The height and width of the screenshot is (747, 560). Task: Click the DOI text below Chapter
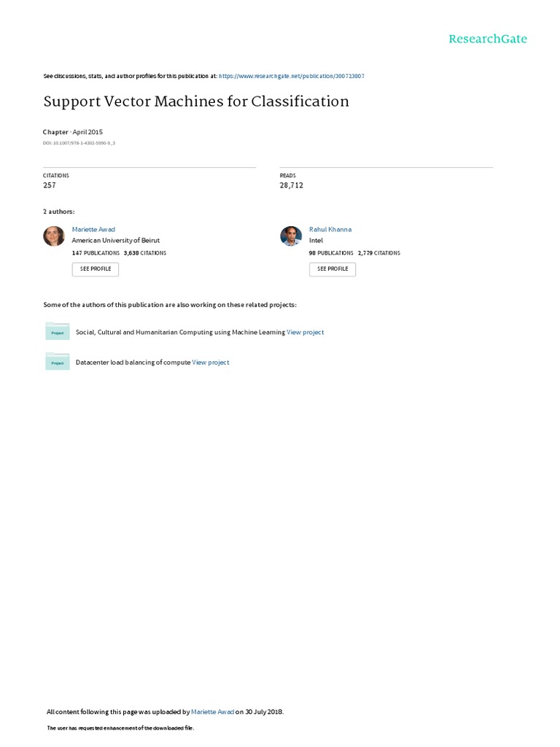click(x=79, y=143)
